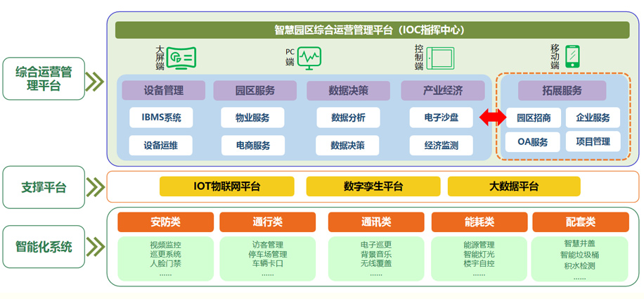
Task: Click the 经济监测 box
Action: (x=442, y=146)
